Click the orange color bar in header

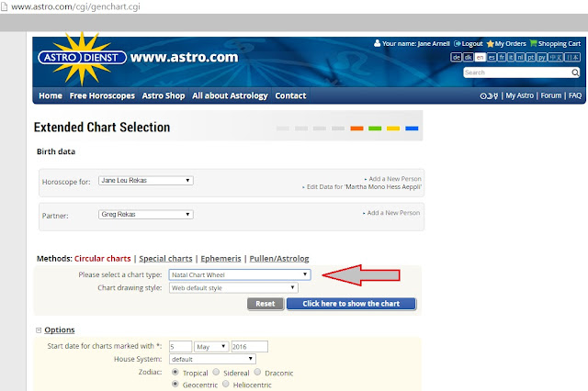(356, 128)
